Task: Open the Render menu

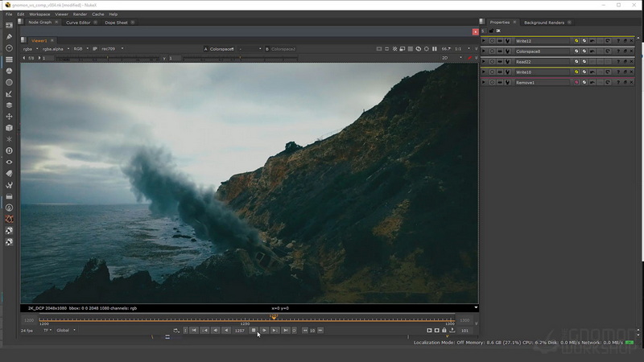Action: (x=80, y=14)
